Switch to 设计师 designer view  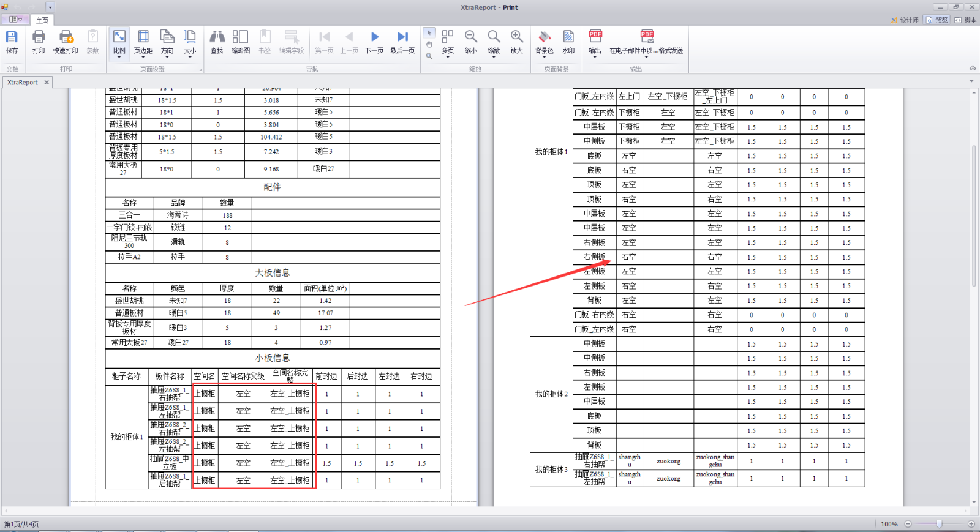coord(905,20)
